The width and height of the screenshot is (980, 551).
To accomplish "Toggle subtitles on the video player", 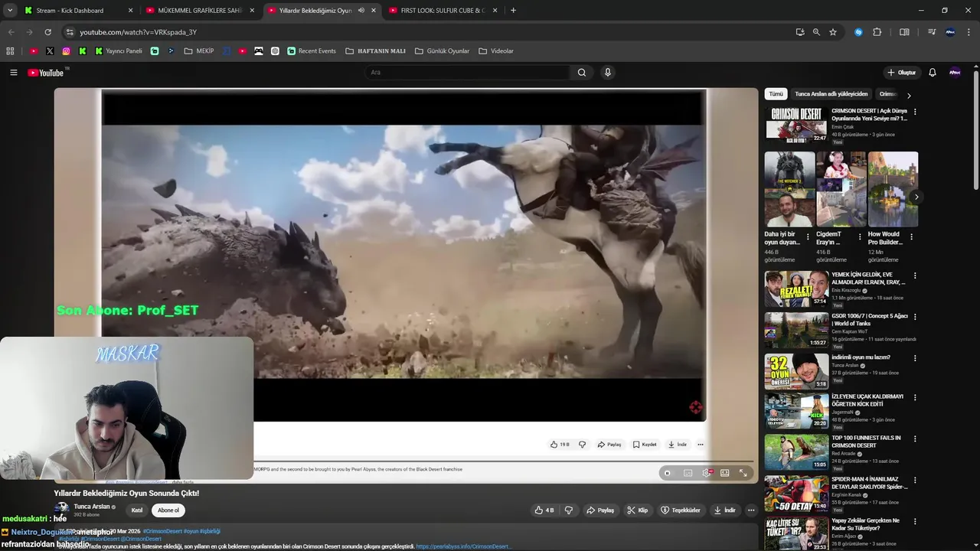I will [x=688, y=473].
